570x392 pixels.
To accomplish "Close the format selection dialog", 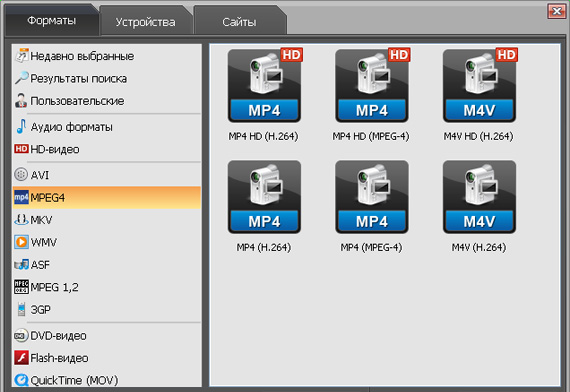I will (557, 11).
